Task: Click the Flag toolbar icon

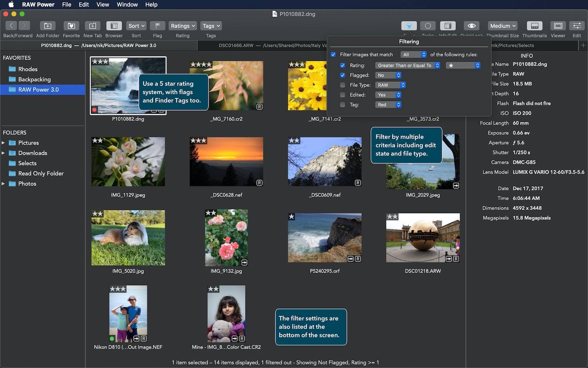Action: tap(157, 26)
